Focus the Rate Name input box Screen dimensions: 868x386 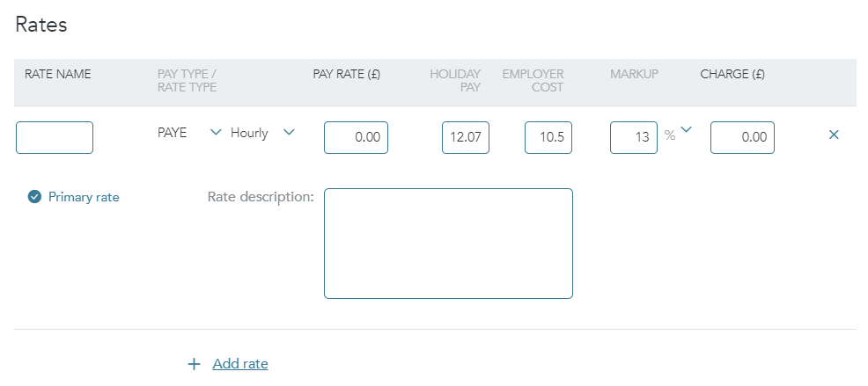pyautogui.click(x=55, y=137)
